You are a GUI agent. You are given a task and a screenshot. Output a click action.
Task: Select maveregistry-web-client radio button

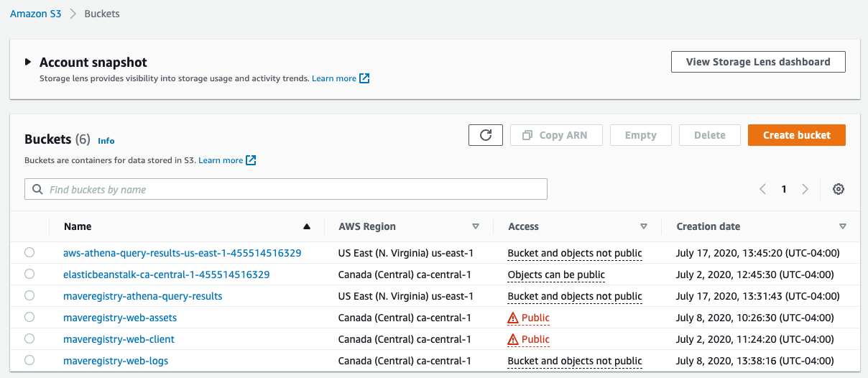click(x=29, y=338)
